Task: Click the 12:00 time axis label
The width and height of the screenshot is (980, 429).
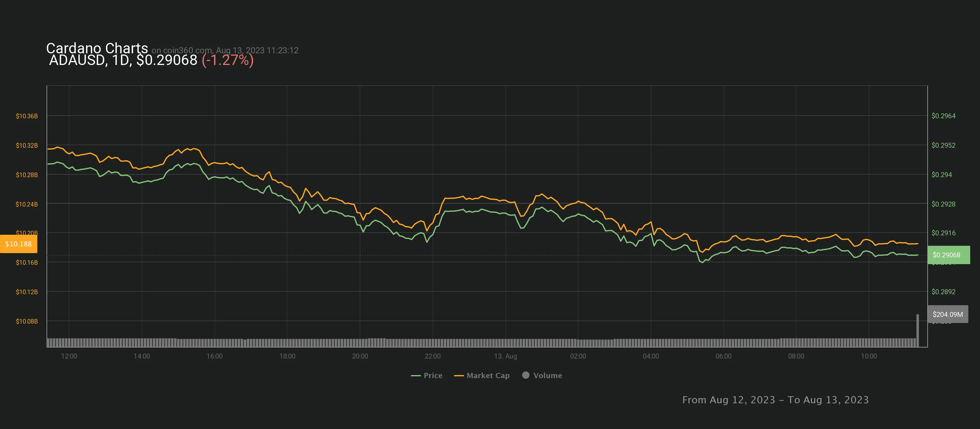Action: [x=69, y=356]
